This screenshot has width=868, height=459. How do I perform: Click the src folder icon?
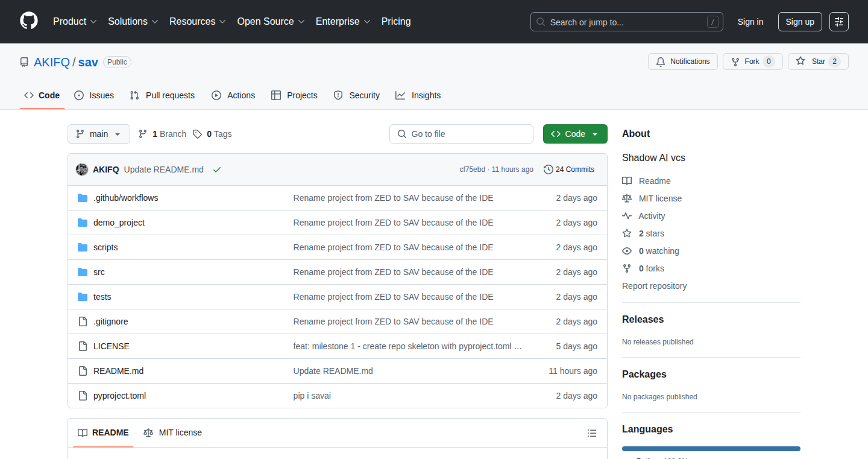(83, 272)
